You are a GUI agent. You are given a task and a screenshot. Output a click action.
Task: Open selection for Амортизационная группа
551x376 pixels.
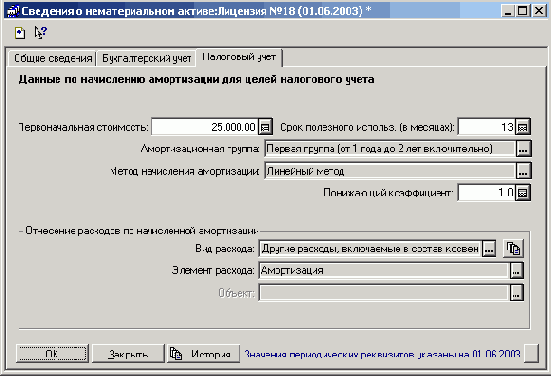click(x=523, y=149)
